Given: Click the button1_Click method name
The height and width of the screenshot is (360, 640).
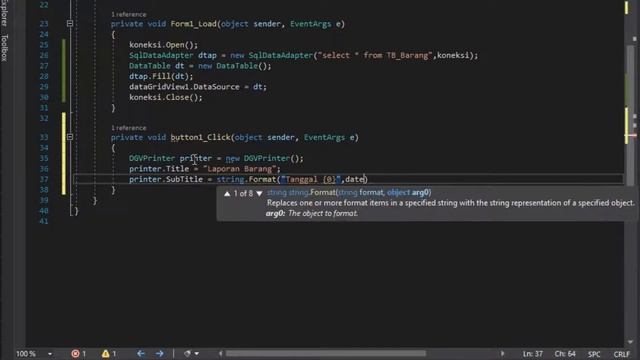Looking at the screenshot, I should pos(200,138).
